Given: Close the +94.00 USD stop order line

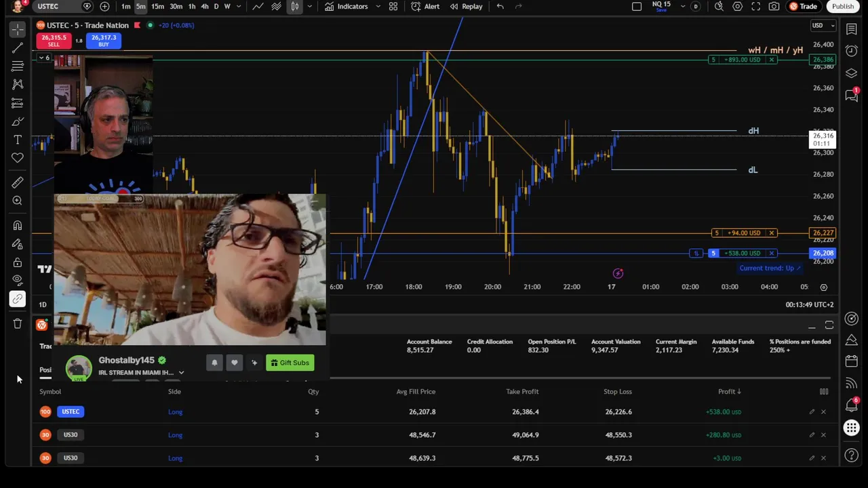Looking at the screenshot, I should click(771, 233).
